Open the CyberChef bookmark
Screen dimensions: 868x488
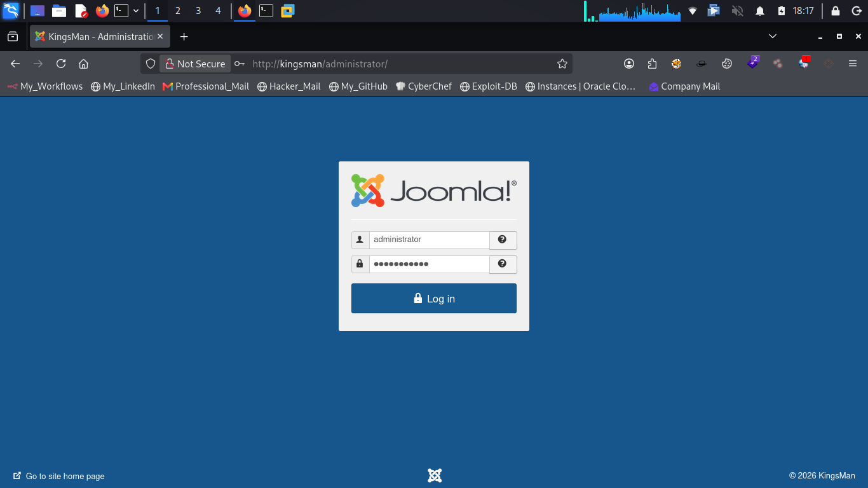tap(424, 86)
